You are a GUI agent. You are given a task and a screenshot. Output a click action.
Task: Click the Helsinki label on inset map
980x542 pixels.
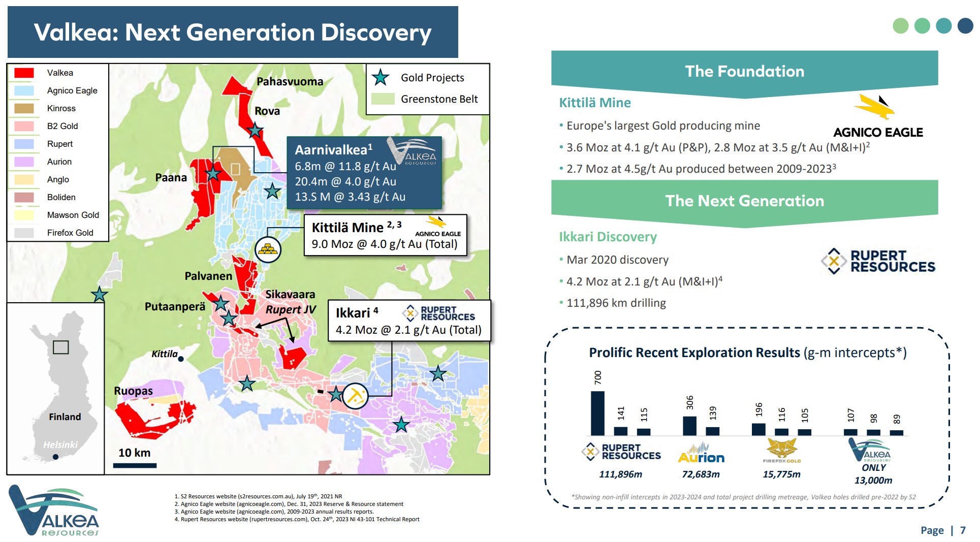click(x=60, y=444)
